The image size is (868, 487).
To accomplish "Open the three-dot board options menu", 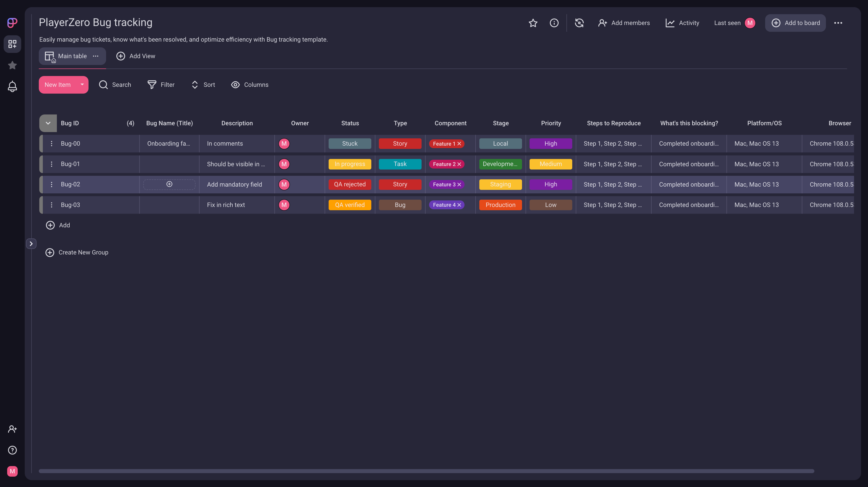I will click(838, 23).
